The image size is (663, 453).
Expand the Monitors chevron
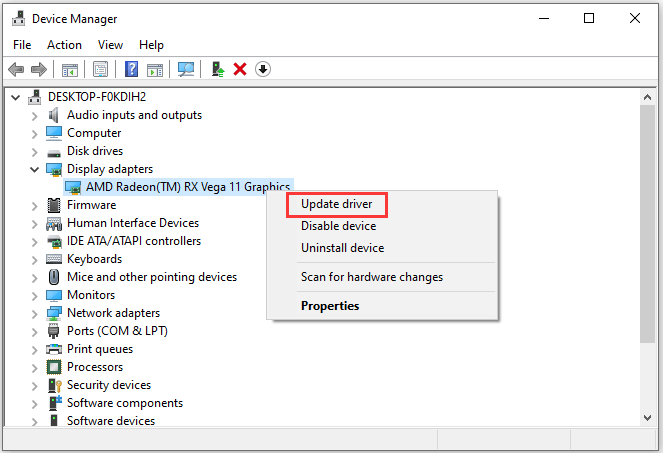35,296
